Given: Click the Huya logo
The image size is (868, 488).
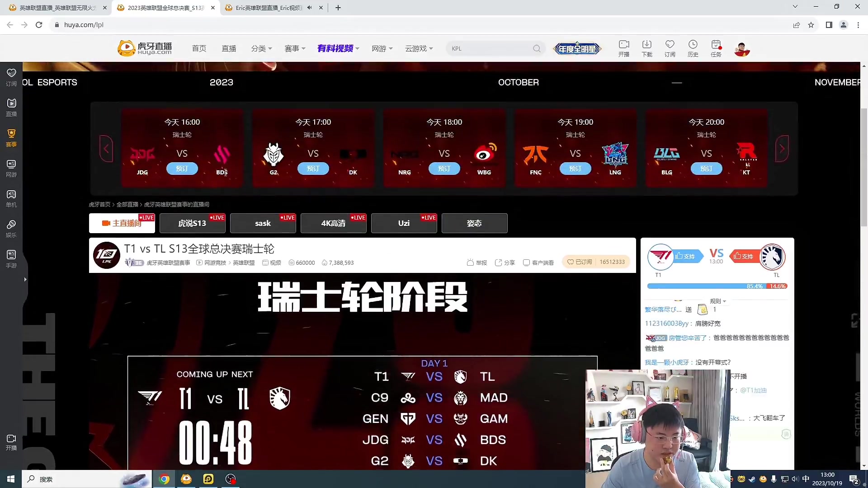Looking at the screenshot, I should 145,48.
